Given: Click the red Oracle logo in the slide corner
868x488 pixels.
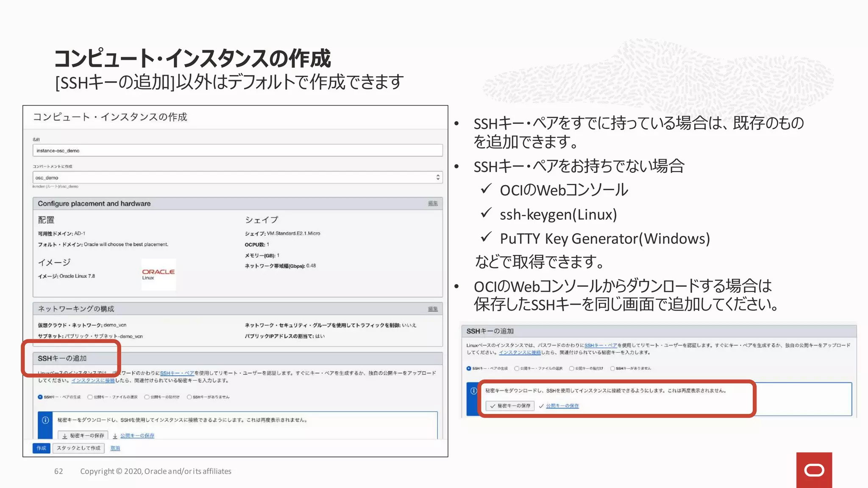Looking at the screenshot, I should click(x=814, y=470).
